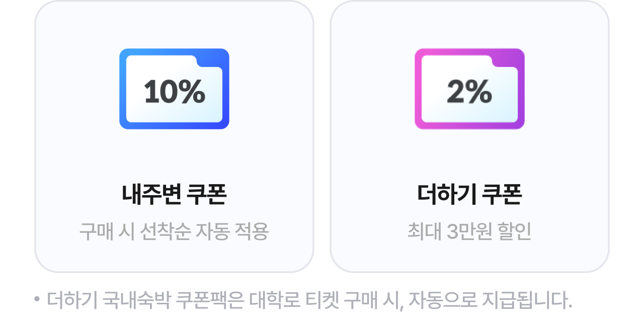This screenshot has width=644, height=335.
Task: Click "최대 3만원 할인" description
Action: [469, 231]
